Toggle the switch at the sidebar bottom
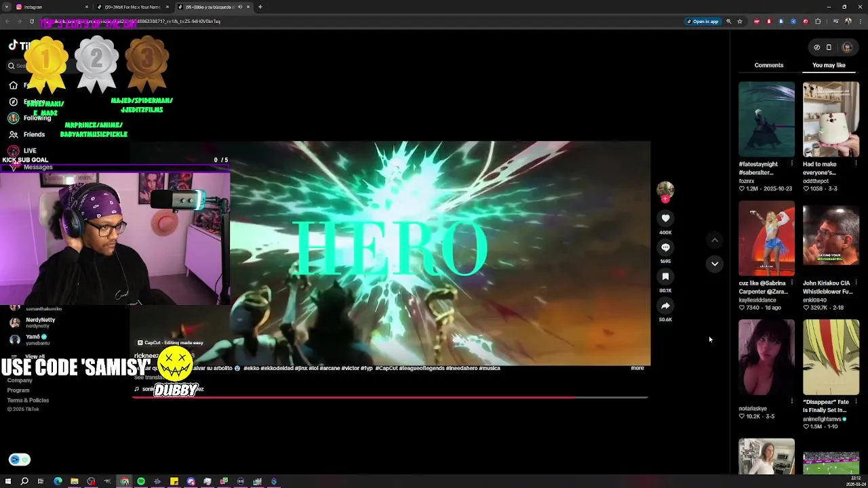The height and width of the screenshot is (488, 868). coord(20,460)
